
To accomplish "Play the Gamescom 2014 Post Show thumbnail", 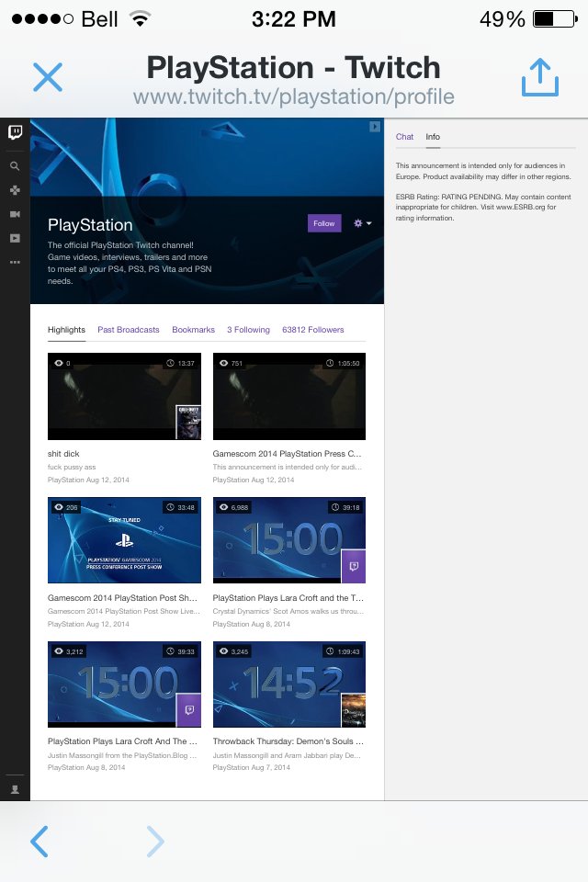I will pos(124,540).
